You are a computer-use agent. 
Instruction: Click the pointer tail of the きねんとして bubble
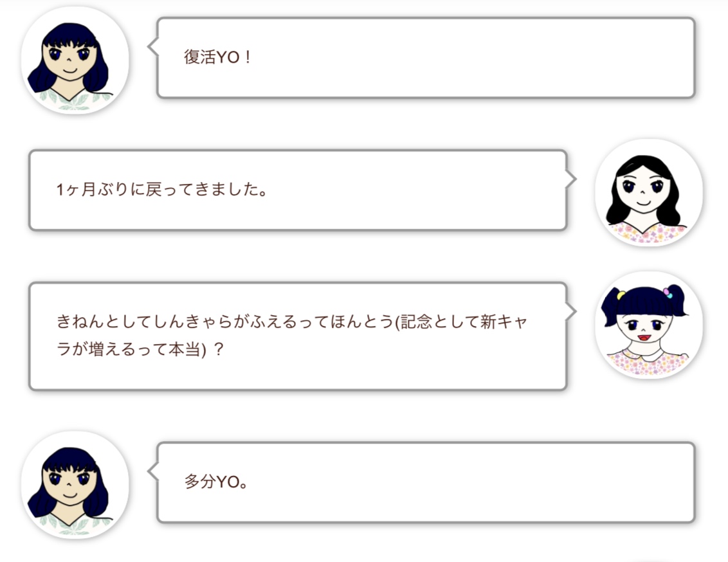click(x=571, y=311)
